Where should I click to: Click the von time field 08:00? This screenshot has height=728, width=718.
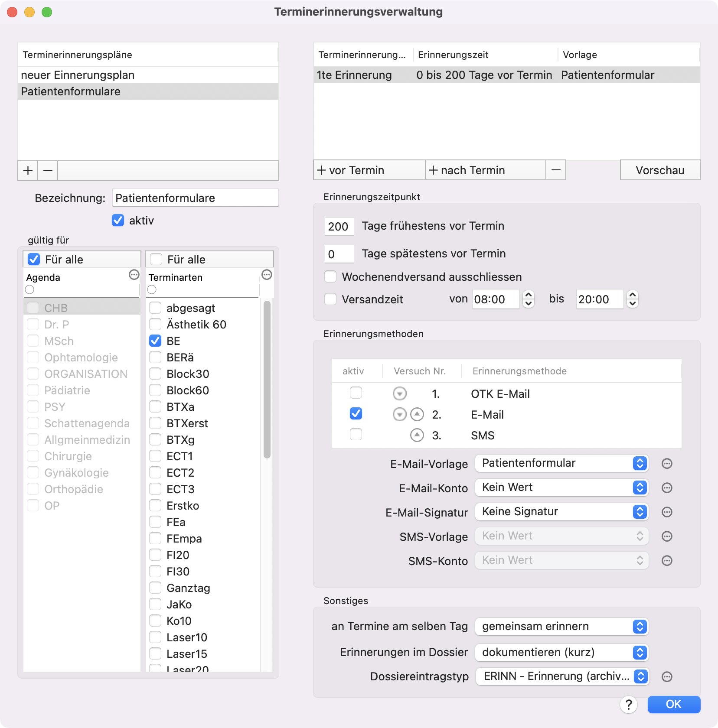point(496,299)
